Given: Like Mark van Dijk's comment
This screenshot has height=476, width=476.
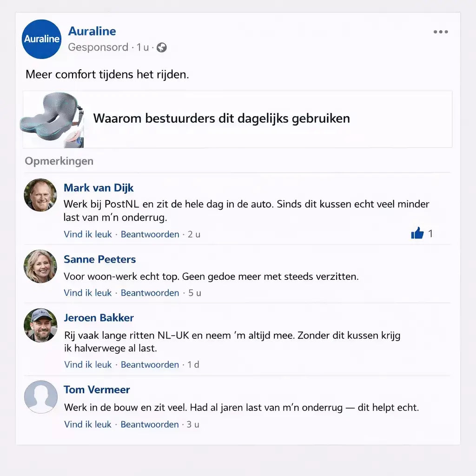Looking at the screenshot, I should coord(88,234).
